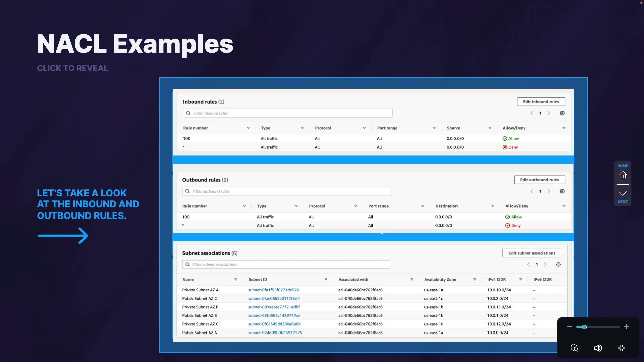Open subnet associations settings gear

(558, 265)
